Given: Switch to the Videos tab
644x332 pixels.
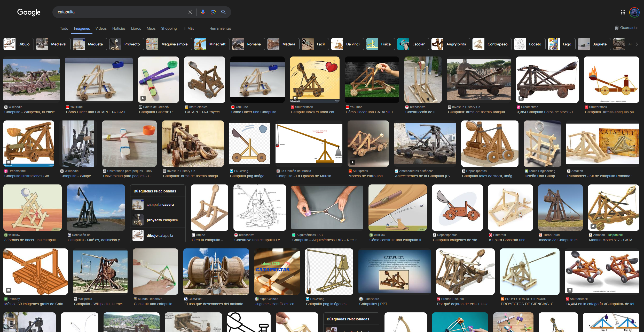Looking at the screenshot, I should (x=101, y=28).
